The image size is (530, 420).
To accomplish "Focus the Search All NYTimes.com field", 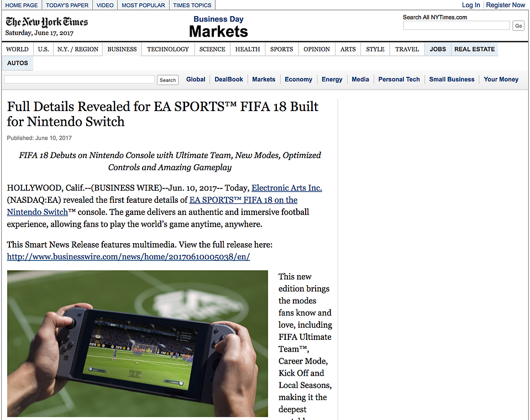I will pyautogui.click(x=456, y=25).
